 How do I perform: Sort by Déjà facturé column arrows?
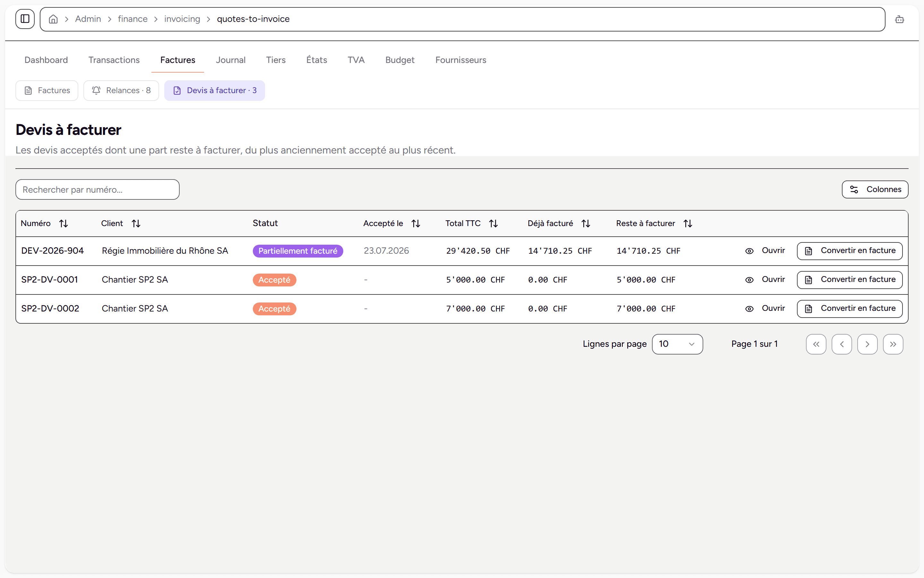point(586,223)
